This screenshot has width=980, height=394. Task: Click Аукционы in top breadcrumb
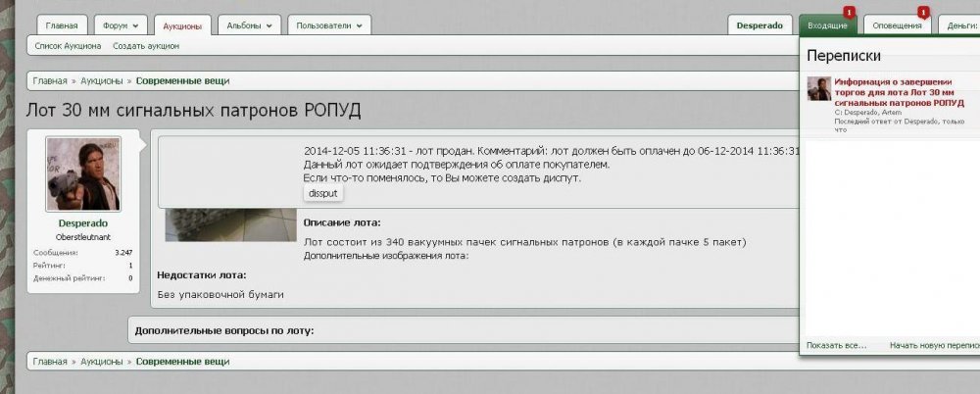[x=101, y=80]
